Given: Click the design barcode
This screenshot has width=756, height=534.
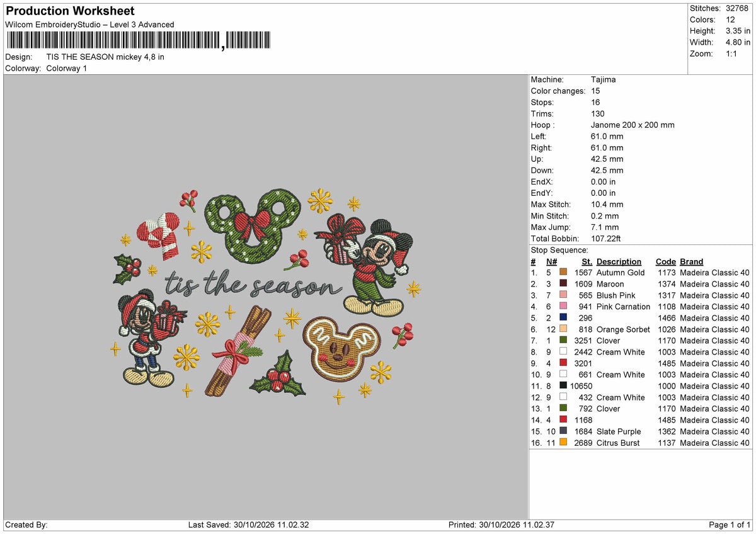Looking at the screenshot, I should coord(139,41).
